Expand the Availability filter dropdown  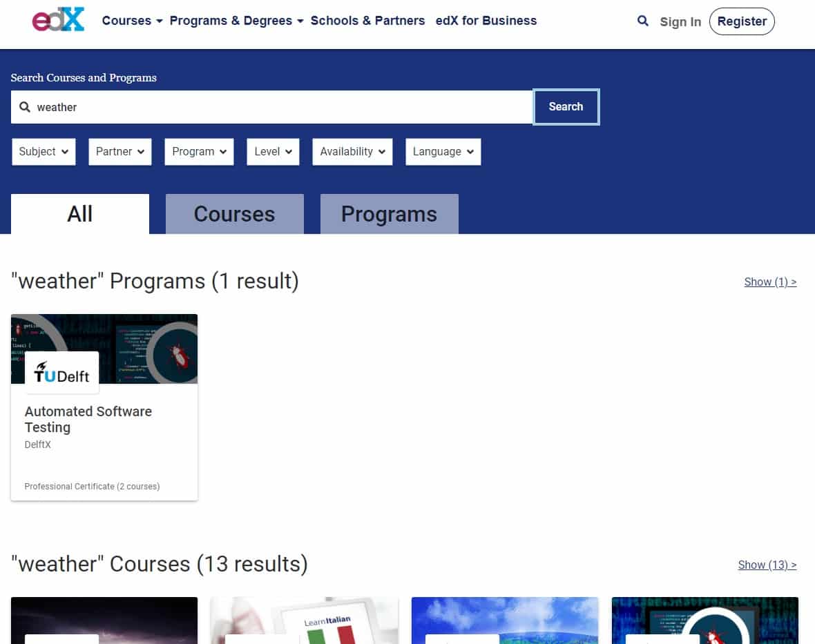click(x=352, y=152)
